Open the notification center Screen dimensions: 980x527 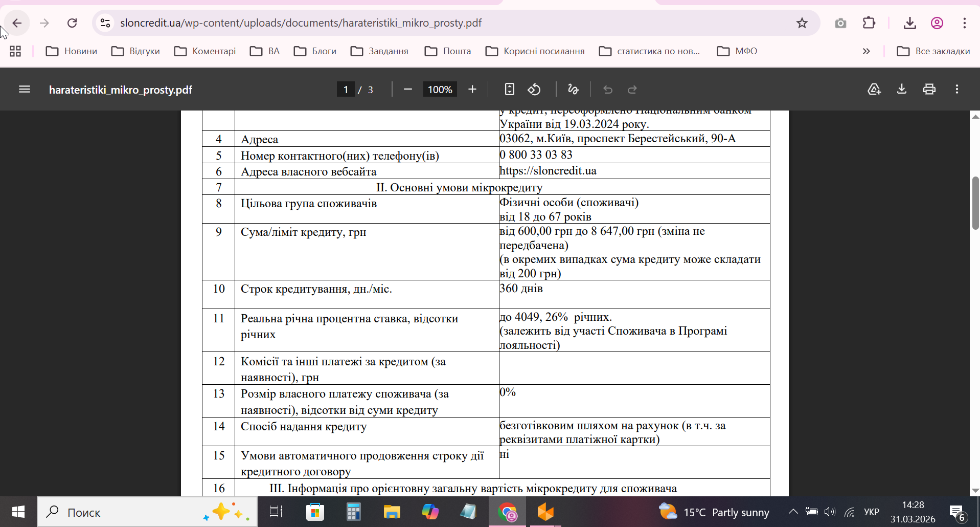pyautogui.click(x=957, y=512)
